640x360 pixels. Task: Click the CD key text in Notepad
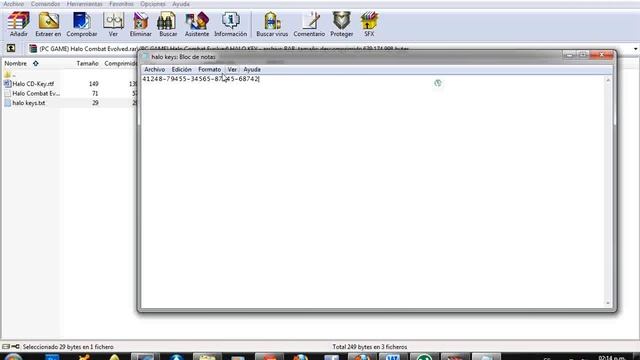click(200, 79)
